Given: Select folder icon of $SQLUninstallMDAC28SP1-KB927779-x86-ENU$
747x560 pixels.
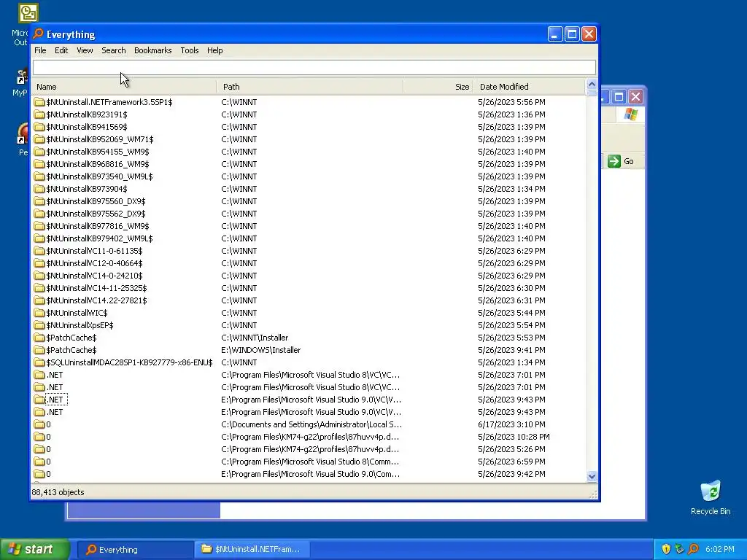Looking at the screenshot, I should click(x=39, y=362).
